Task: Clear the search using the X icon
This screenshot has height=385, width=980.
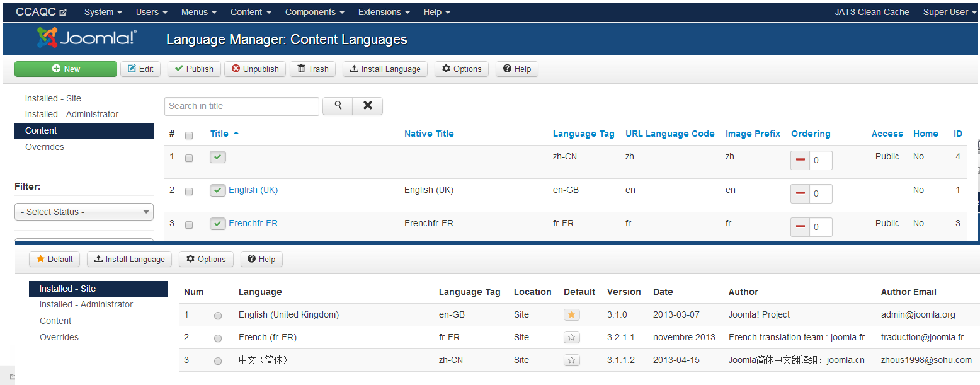Action: (x=367, y=106)
